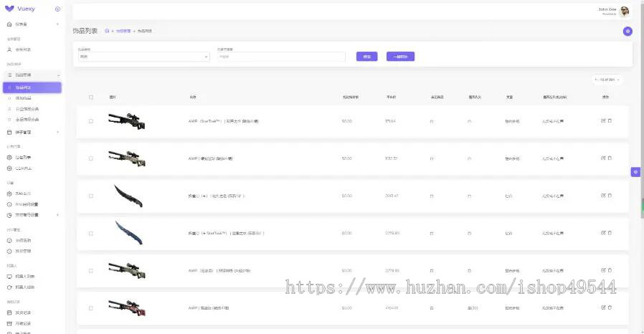Expand the 箱子管理 sidebar group chevron

point(57,132)
